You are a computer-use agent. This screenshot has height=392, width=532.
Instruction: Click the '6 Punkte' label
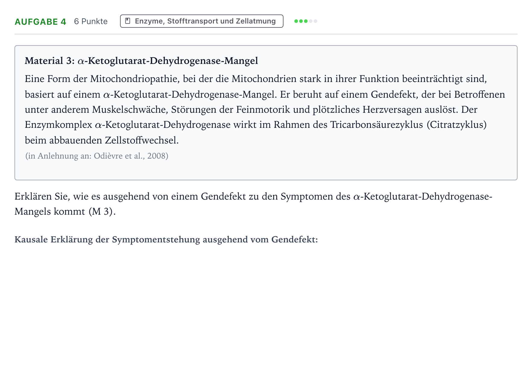pyautogui.click(x=91, y=21)
